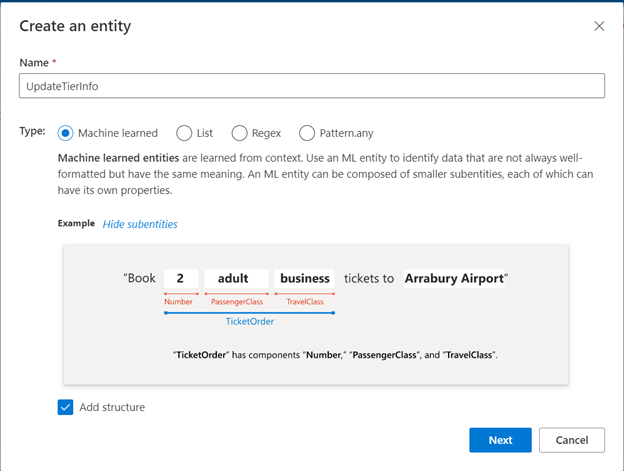Select the Machine learned entity type

[65, 133]
